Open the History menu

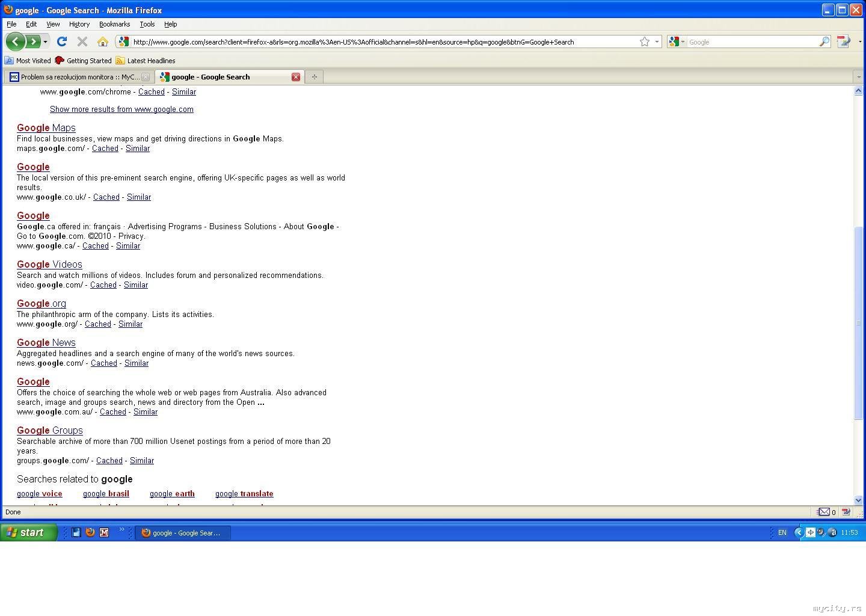click(79, 24)
